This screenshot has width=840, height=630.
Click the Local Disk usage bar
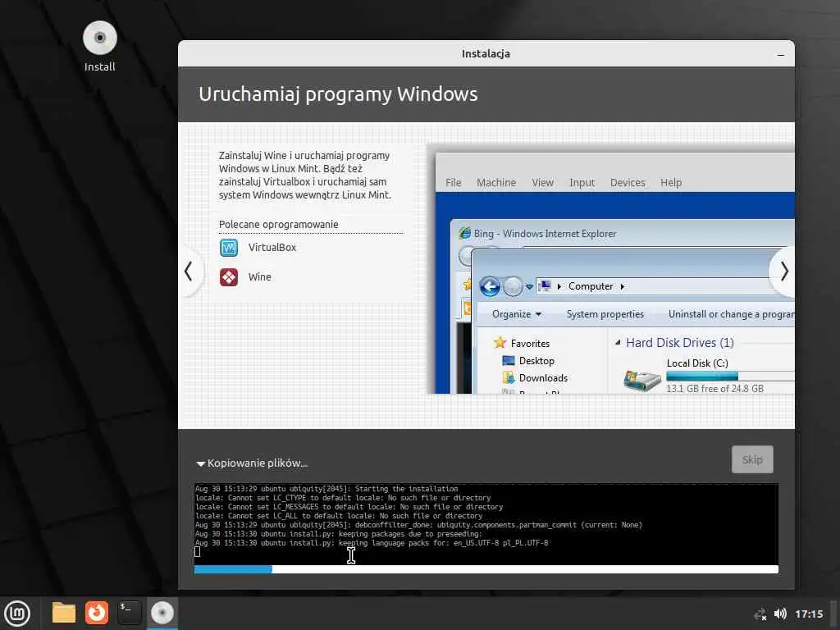[730, 376]
